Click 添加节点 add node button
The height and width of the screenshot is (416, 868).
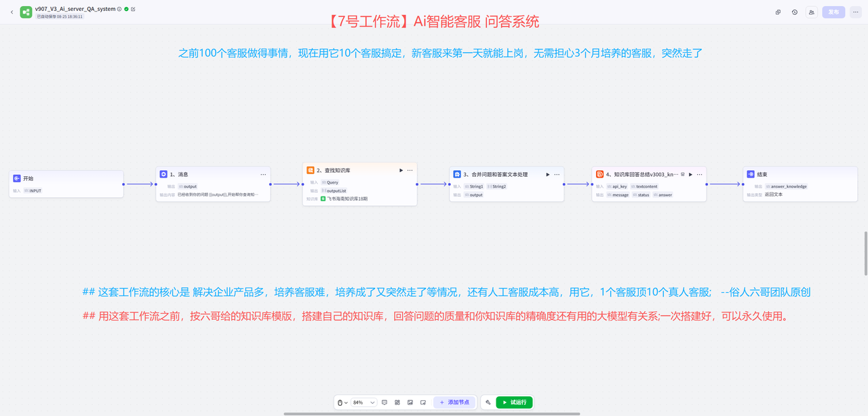point(454,402)
